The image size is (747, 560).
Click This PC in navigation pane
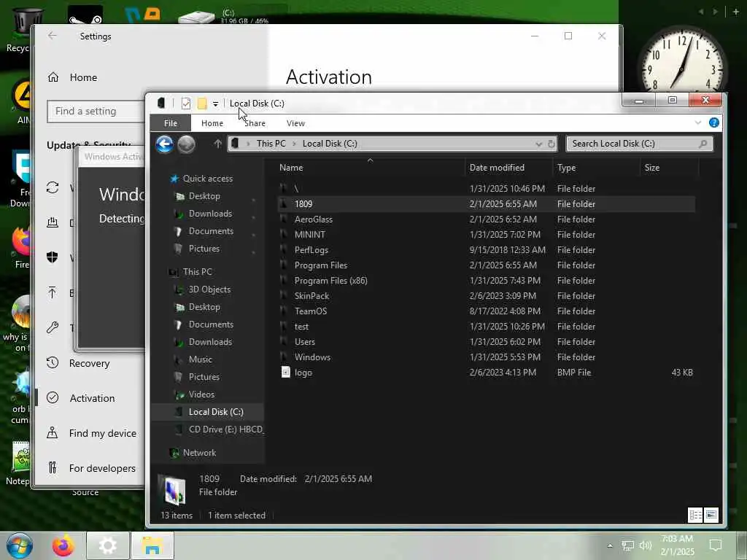click(x=197, y=272)
